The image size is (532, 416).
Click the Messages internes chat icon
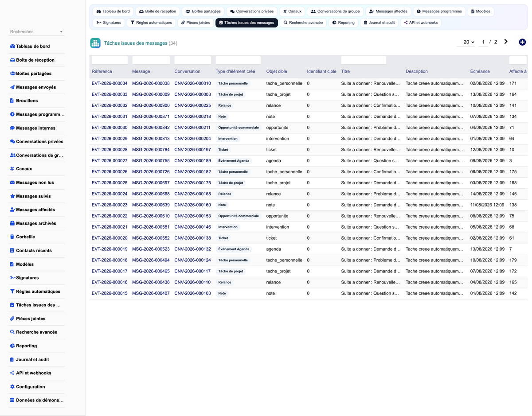coord(12,128)
